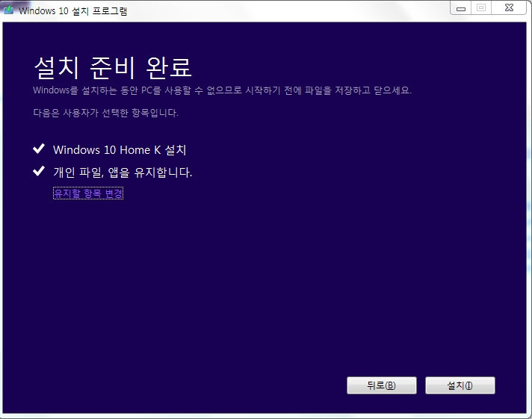Click the 설치(I) install button

(x=460, y=385)
